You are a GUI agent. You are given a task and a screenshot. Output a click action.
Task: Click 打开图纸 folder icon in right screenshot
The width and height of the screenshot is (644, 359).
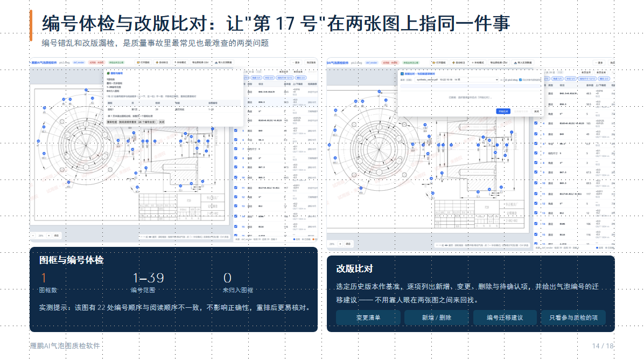(434, 63)
